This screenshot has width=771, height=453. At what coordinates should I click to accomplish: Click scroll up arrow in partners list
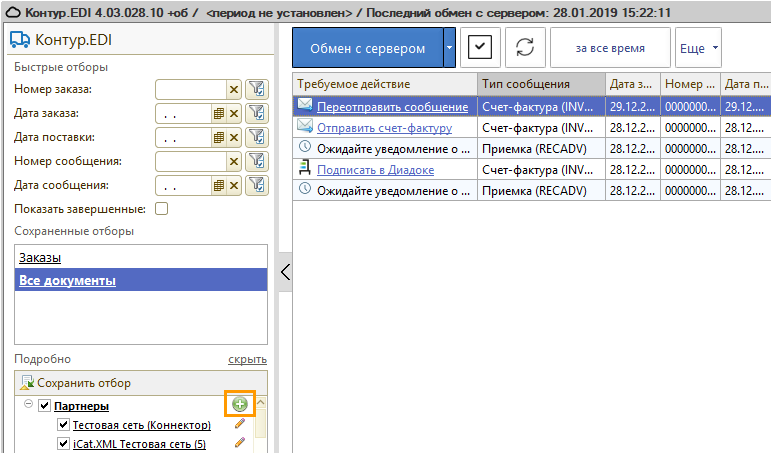point(261,403)
